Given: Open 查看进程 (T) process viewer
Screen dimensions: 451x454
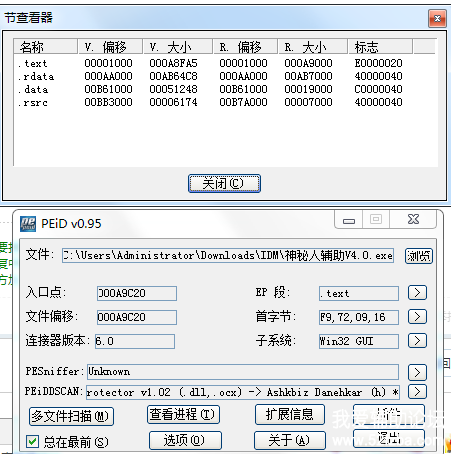Looking at the screenshot, I should pyautogui.click(x=183, y=414).
